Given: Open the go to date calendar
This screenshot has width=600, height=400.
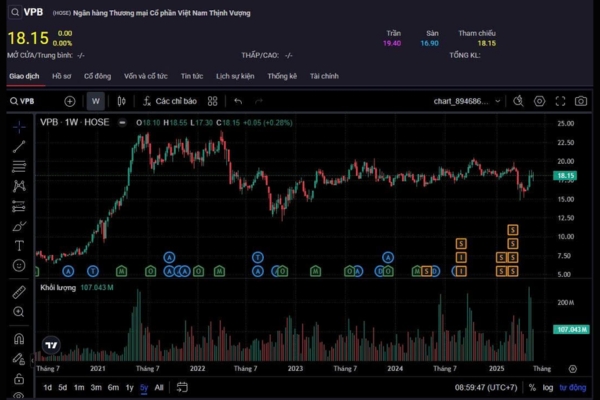Looking at the screenshot, I should click(x=182, y=387).
